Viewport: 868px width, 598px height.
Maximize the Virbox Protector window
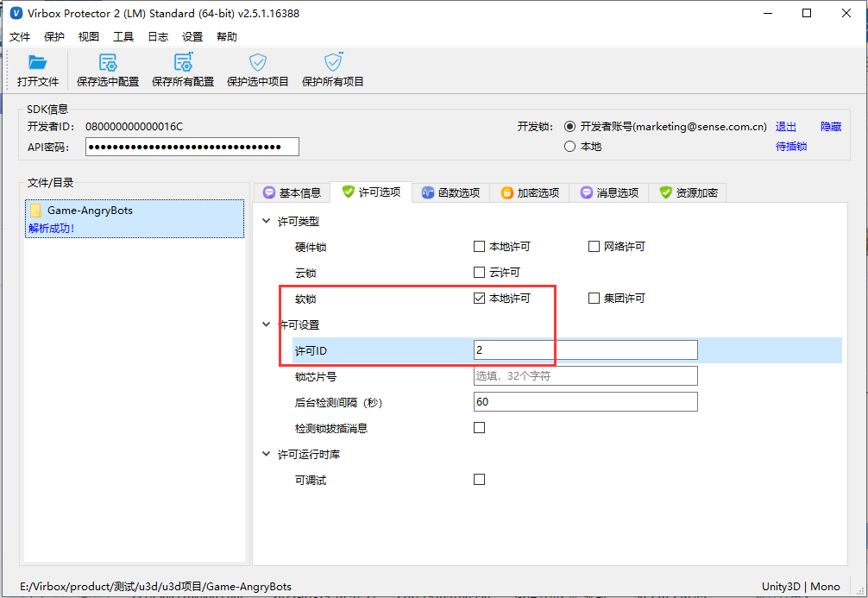(x=807, y=13)
